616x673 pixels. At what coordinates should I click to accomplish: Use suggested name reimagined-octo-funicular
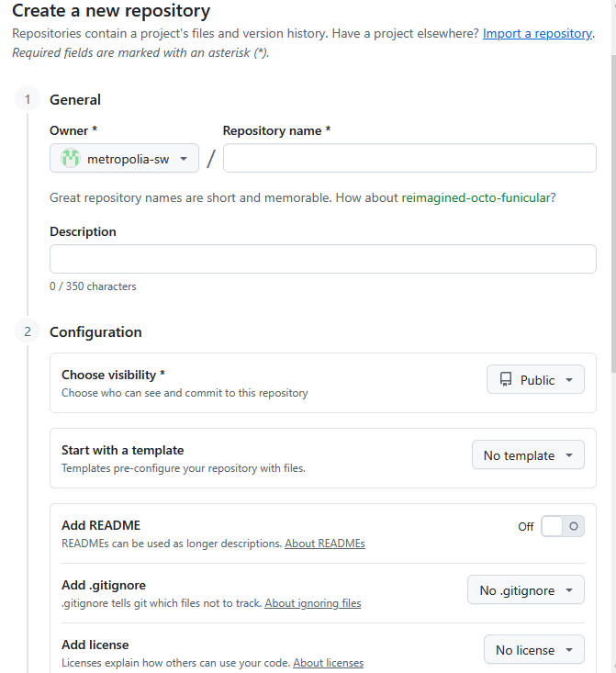(478, 197)
